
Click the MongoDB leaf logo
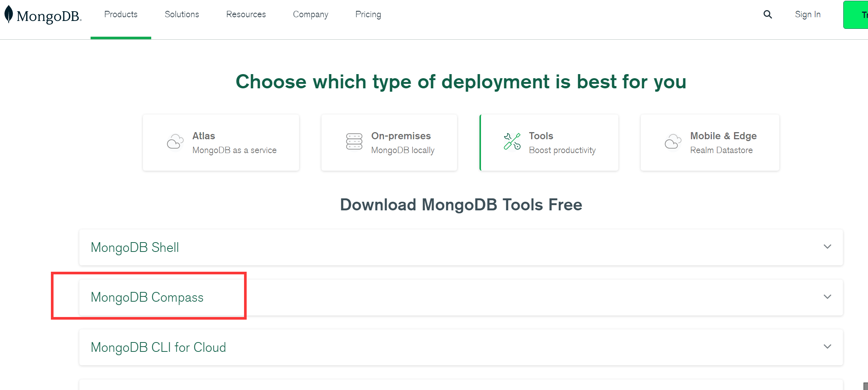9,15
